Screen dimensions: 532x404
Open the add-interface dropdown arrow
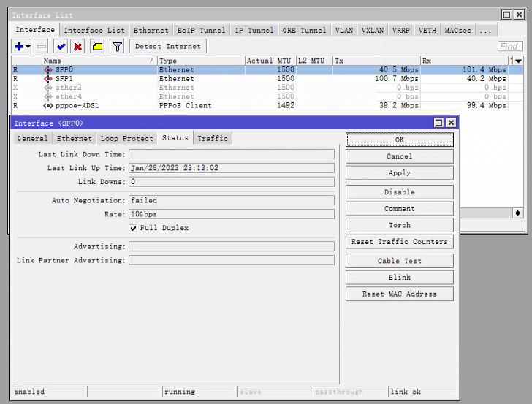[28, 47]
